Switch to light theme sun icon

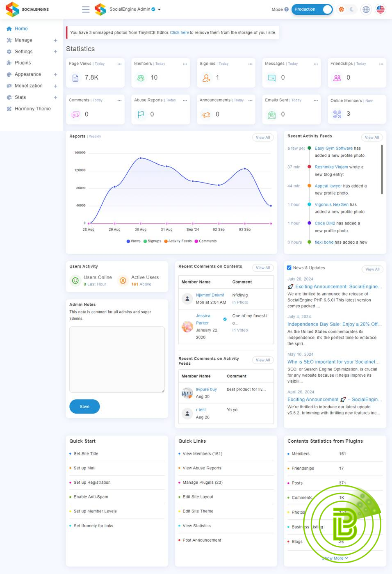[341, 9]
